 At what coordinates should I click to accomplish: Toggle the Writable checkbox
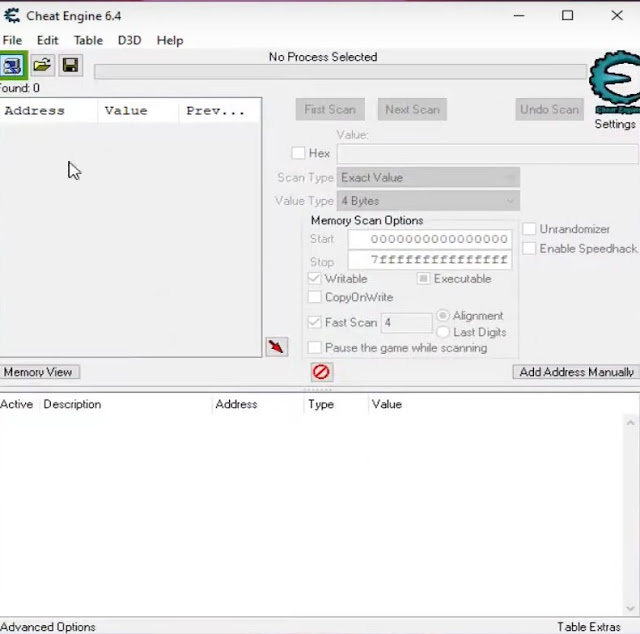click(x=314, y=278)
